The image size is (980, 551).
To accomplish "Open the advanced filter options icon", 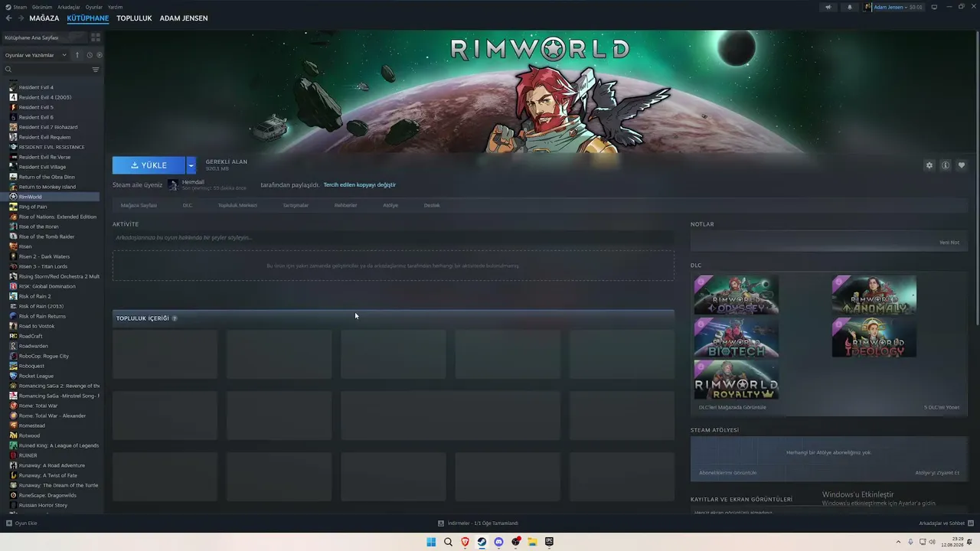I will (x=96, y=70).
